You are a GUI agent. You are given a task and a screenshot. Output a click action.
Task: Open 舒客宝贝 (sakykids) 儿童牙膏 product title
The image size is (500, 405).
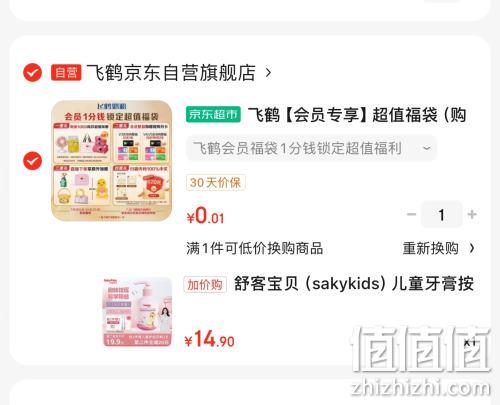pos(354,284)
